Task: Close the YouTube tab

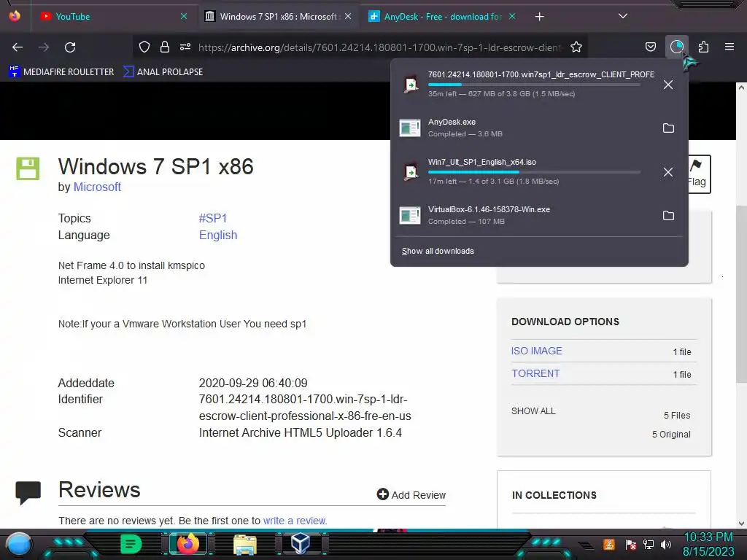Action: 183,17
